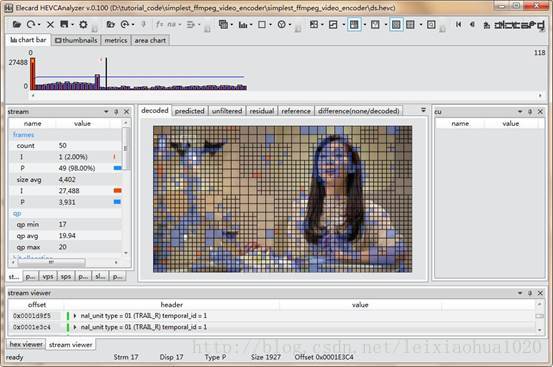Click the square icon after the highlighted layout icon
553x367 pixels.
pyautogui.click(x=375, y=24)
